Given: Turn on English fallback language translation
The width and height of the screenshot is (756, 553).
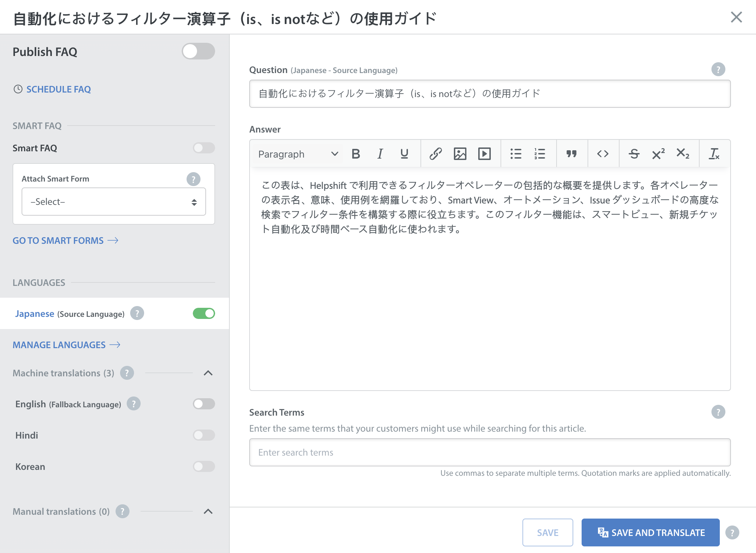Looking at the screenshot, I should coord(204,404).
